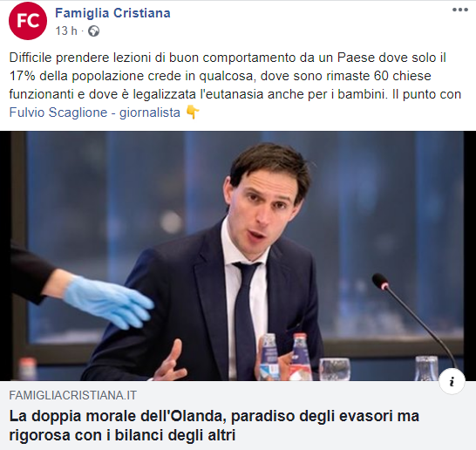Image resolution: width=476 pixels, height=450 pixels.
Task: Click the globe public-privacy icon
Action: (x=94, y=31)
